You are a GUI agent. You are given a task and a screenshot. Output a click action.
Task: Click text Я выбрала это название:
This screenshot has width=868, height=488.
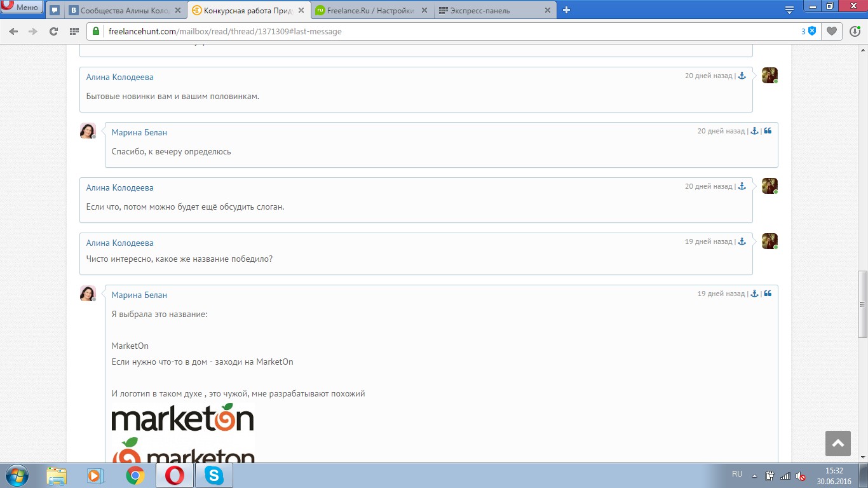[x=159, y=314]
